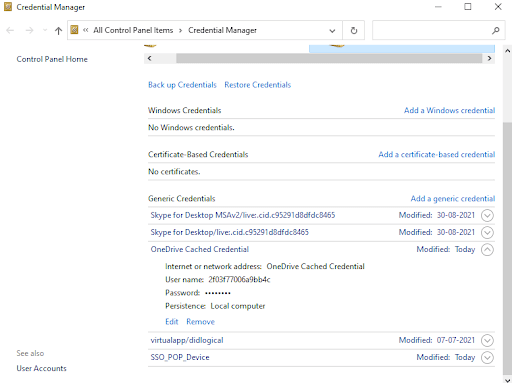Click the horizontal scrollbar thumb
Image resolution: width=512 pixels, height=383 pixels.
click(x=329, y=58)
